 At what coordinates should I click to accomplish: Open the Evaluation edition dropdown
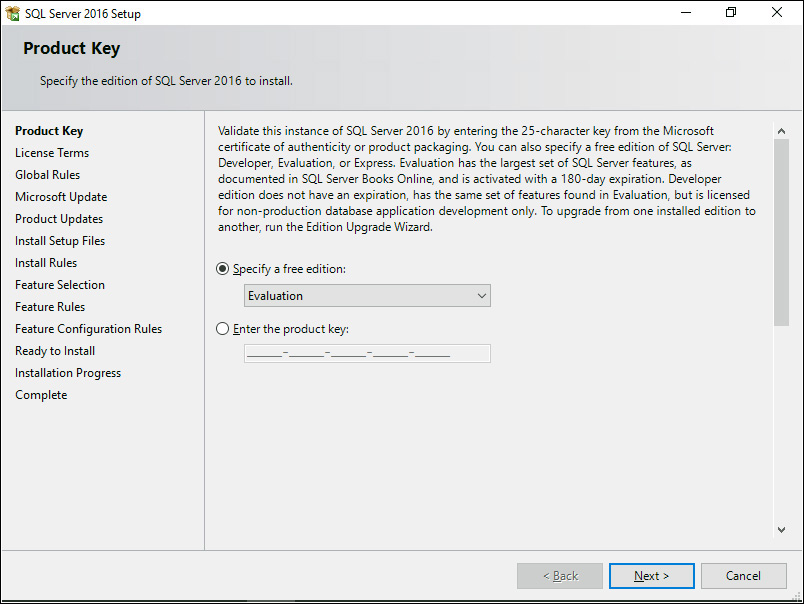(x=367, y=296)
